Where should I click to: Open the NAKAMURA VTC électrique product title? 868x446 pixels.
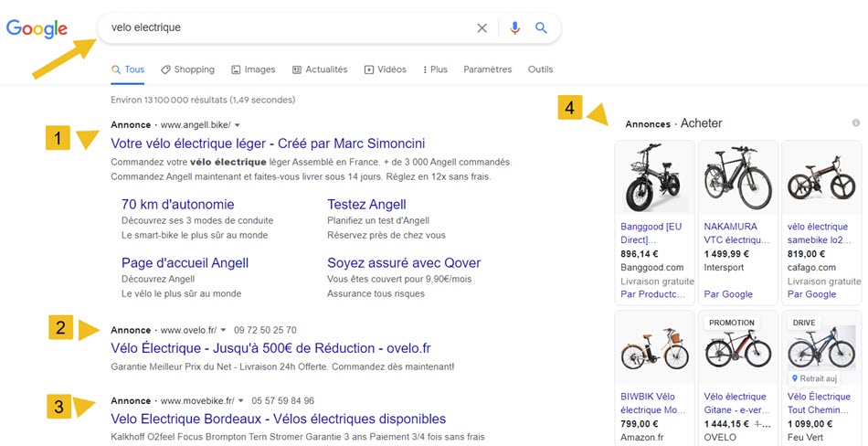click(736, 233)
